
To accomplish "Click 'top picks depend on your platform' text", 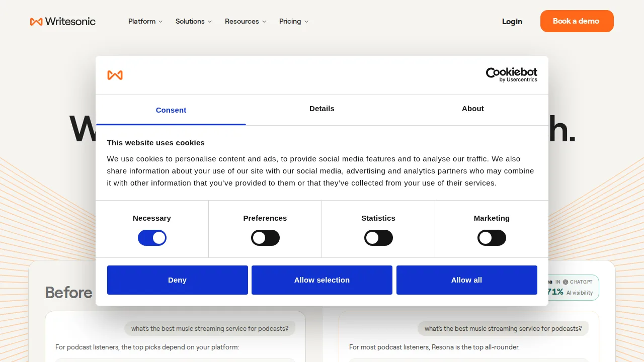I will (147, 347).
